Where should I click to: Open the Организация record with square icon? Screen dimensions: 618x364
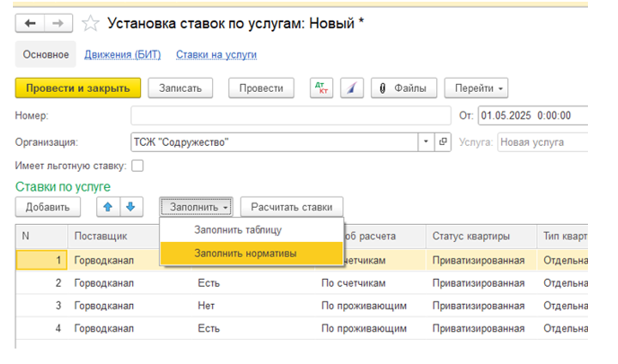coord(443,142)
